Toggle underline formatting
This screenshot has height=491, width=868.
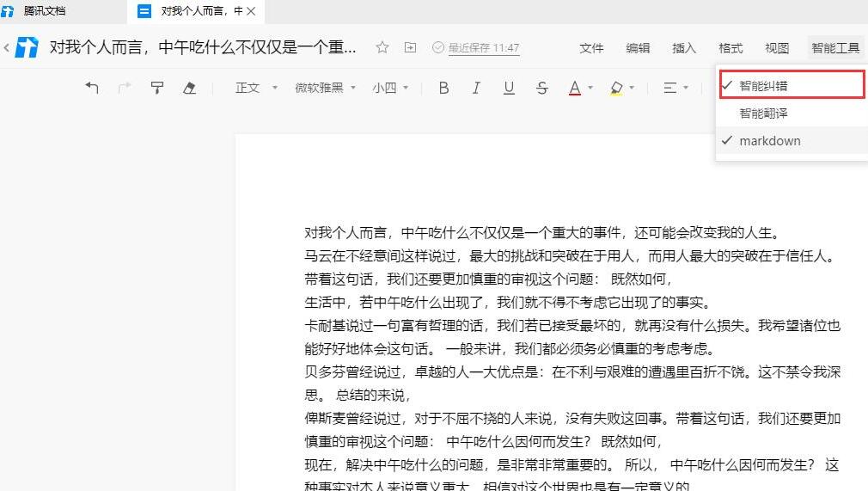[x=509, y=88]
